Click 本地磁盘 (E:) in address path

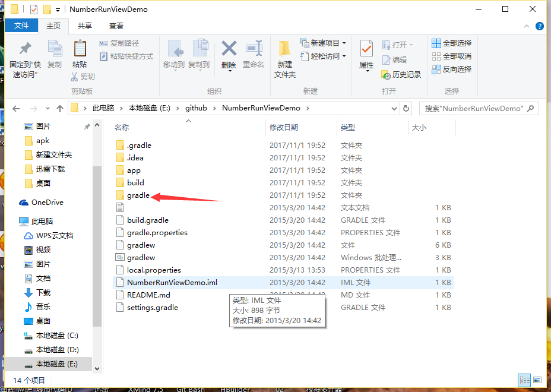click(x=150, y=108)
